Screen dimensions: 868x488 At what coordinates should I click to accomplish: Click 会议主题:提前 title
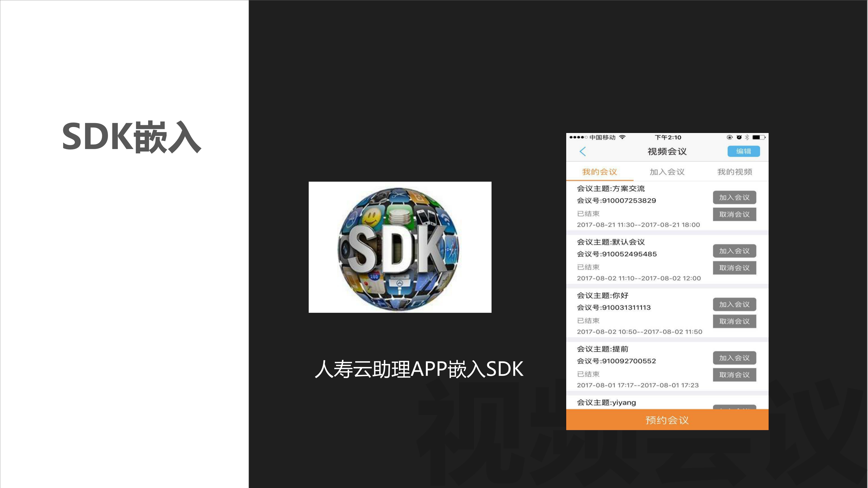pyautogui.click(x=602, y=349)
